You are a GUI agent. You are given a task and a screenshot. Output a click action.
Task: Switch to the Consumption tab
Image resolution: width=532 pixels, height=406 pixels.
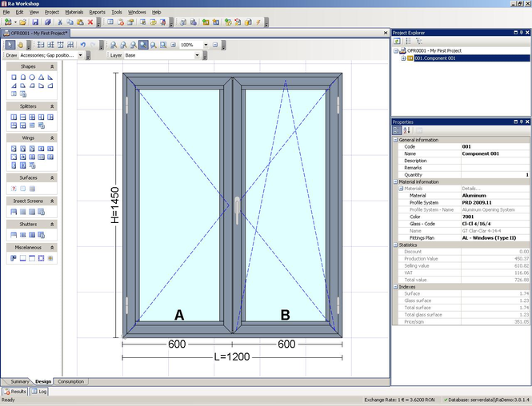[70, 382]
